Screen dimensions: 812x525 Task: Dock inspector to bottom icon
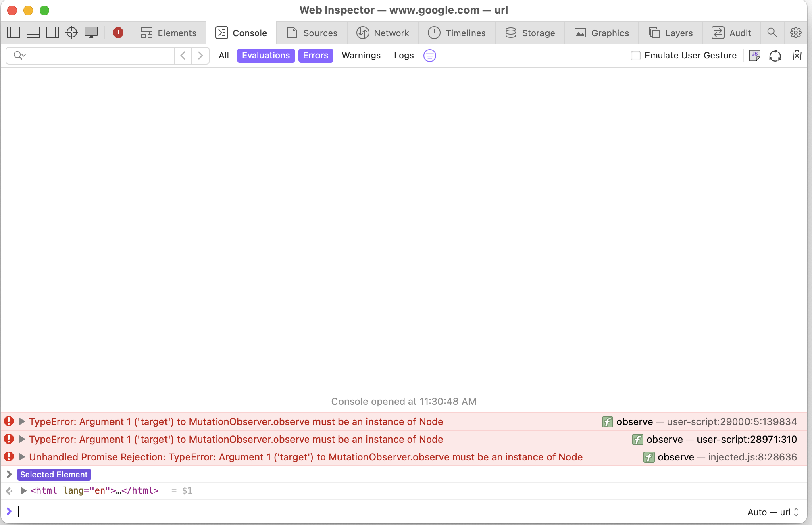pyautogui.click(x=33, y=33)
